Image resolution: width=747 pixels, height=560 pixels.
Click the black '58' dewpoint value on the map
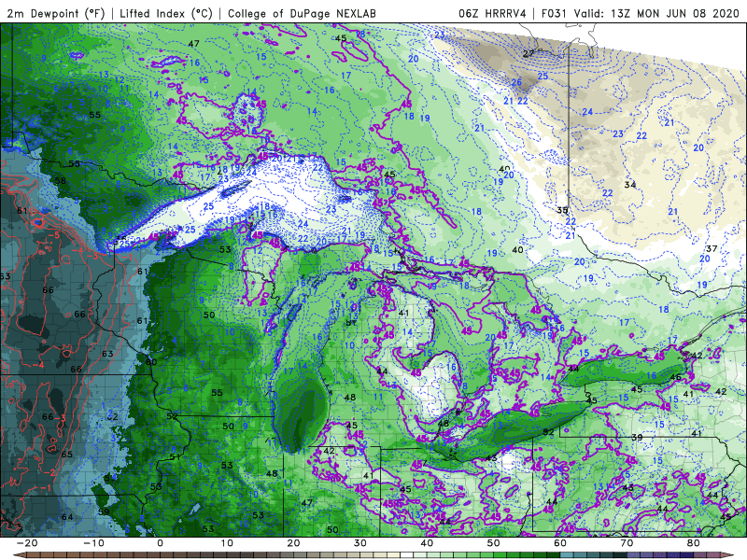pyautogui.click(x=61, y=180)
